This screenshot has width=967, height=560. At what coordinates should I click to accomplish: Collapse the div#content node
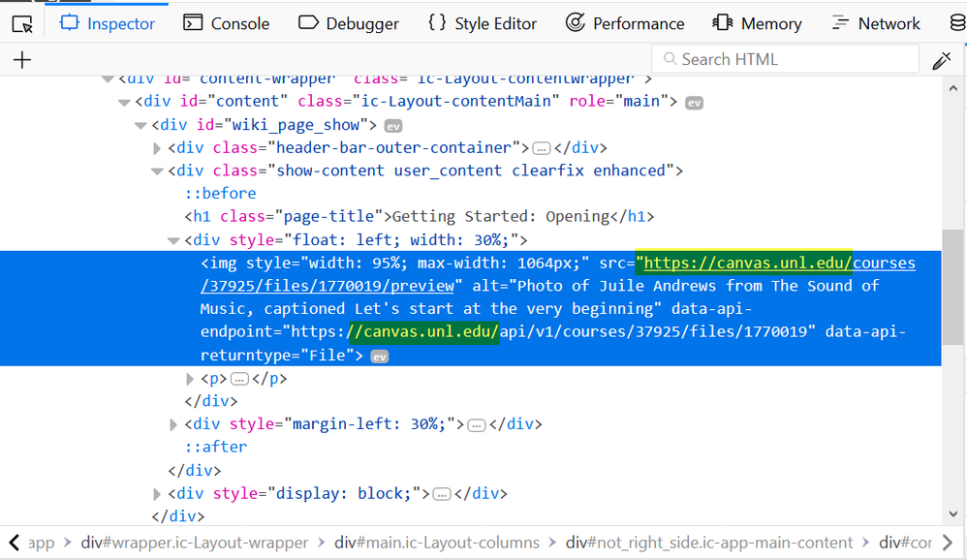pos(124,102)
